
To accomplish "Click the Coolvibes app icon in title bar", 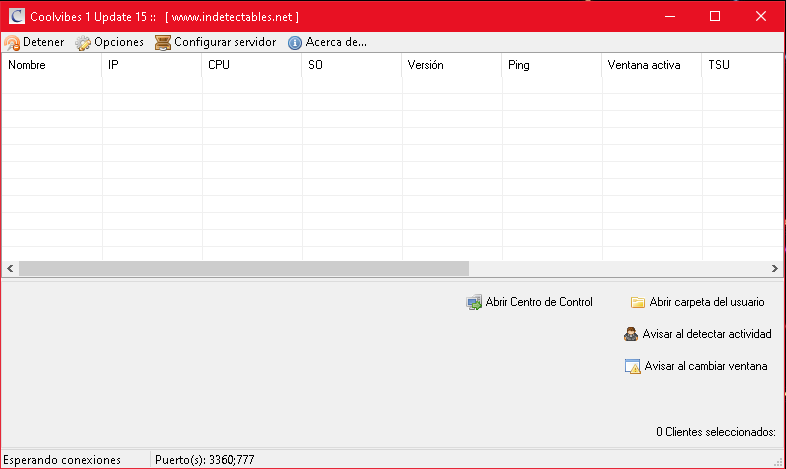I will point(17,17).
